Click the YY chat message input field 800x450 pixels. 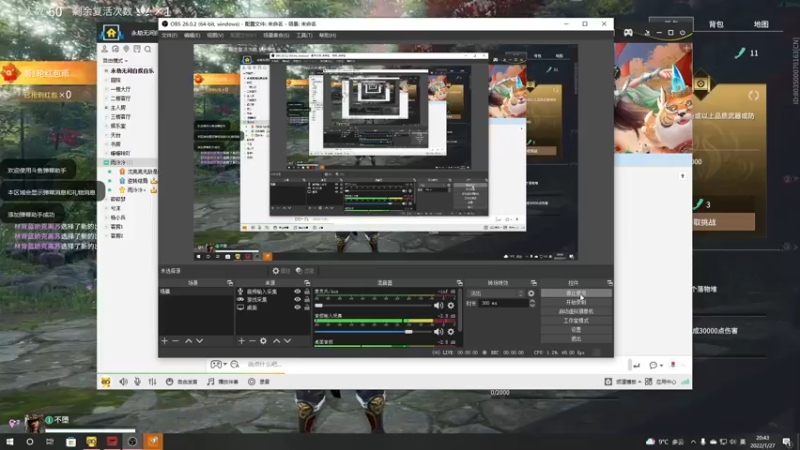[x=434, y=364]
